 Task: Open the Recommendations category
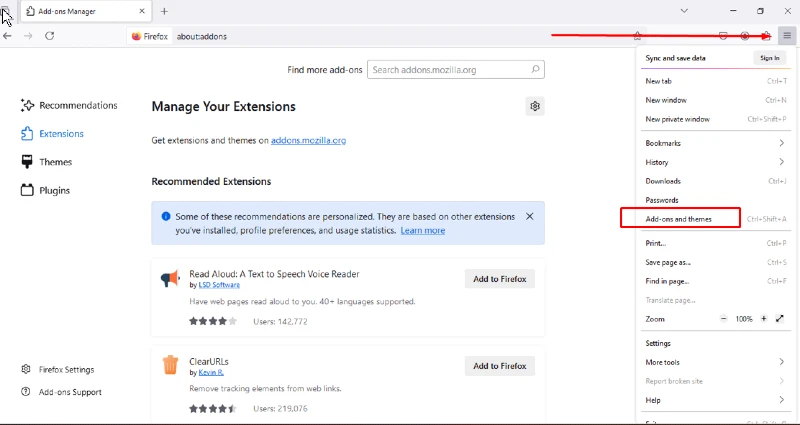[68, 106]
